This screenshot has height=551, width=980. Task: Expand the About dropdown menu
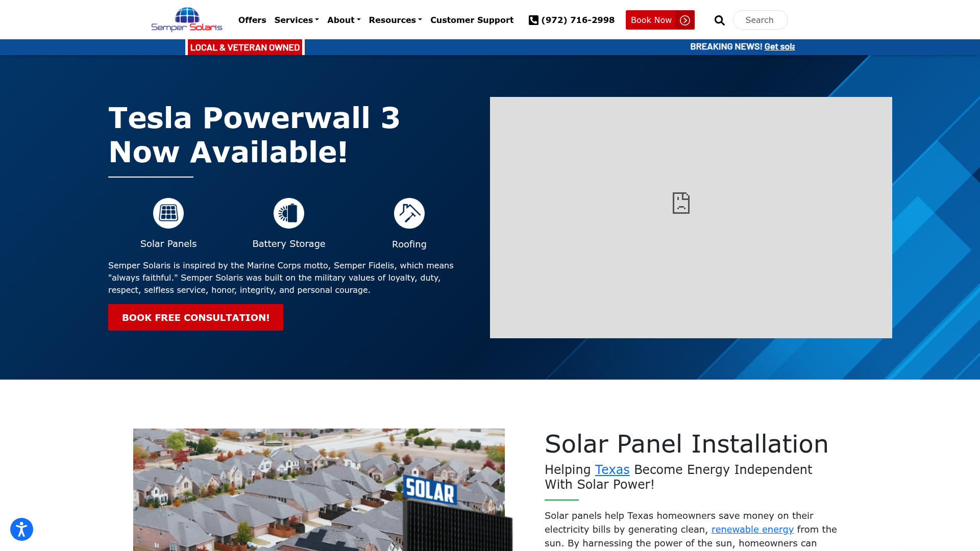pyautogui.click(x=344, y=20)
